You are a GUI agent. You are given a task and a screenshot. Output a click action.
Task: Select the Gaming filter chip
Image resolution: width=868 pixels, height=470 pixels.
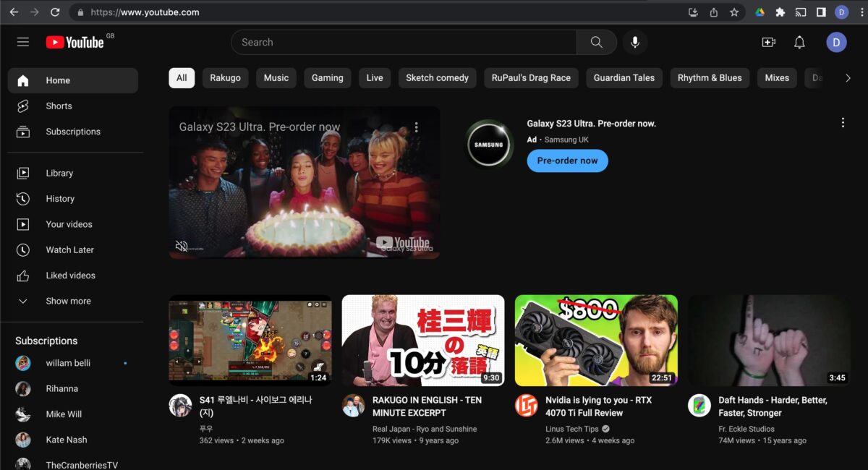click(x=328, y=78)
